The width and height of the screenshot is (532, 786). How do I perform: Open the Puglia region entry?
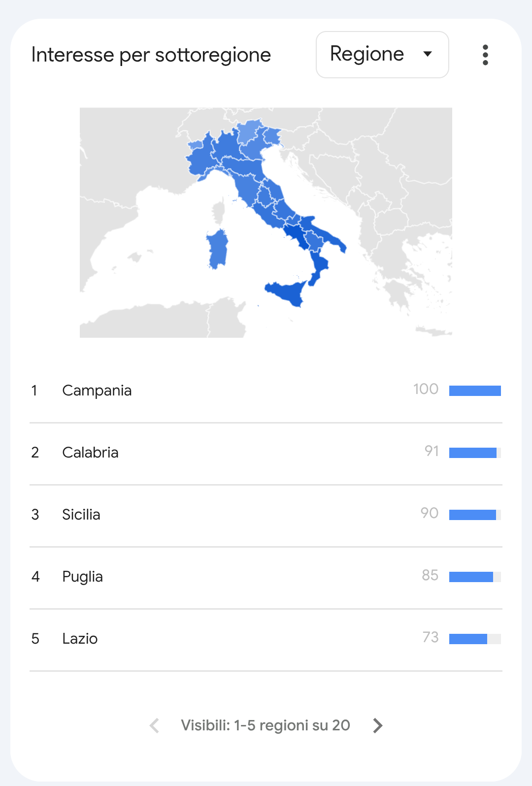click(x=266, y=578)
